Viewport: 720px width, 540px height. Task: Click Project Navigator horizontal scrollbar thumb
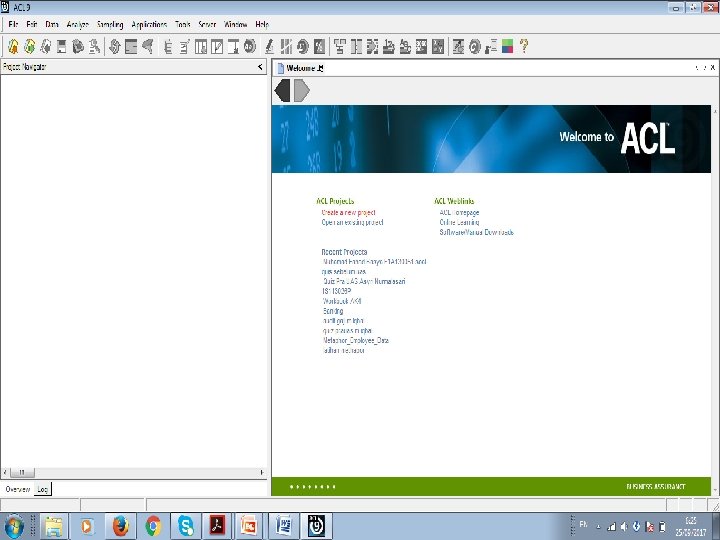click(x=22, y=472)
